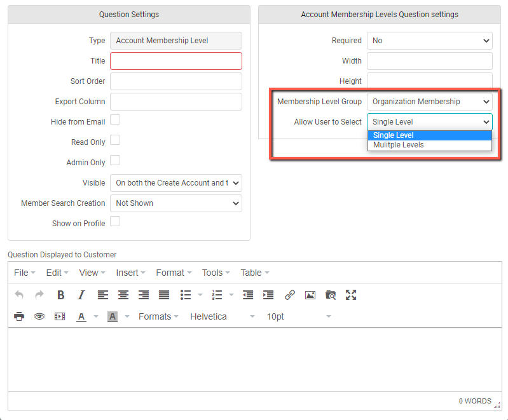508x420 pixels.
Task: Toggle fullscreen editor mode icon
Action: [x=351, y=295]
